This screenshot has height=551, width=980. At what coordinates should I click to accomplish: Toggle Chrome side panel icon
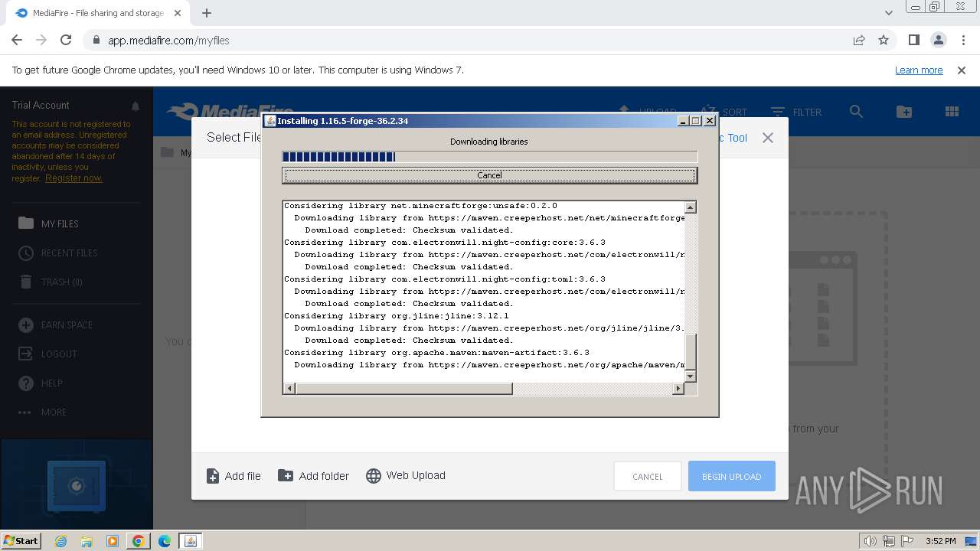[913, 40]
